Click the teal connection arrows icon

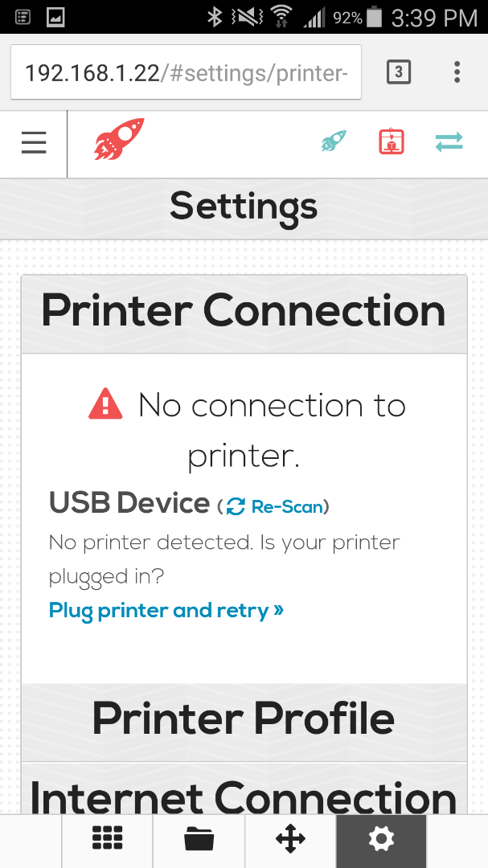(x=449, y=142)
